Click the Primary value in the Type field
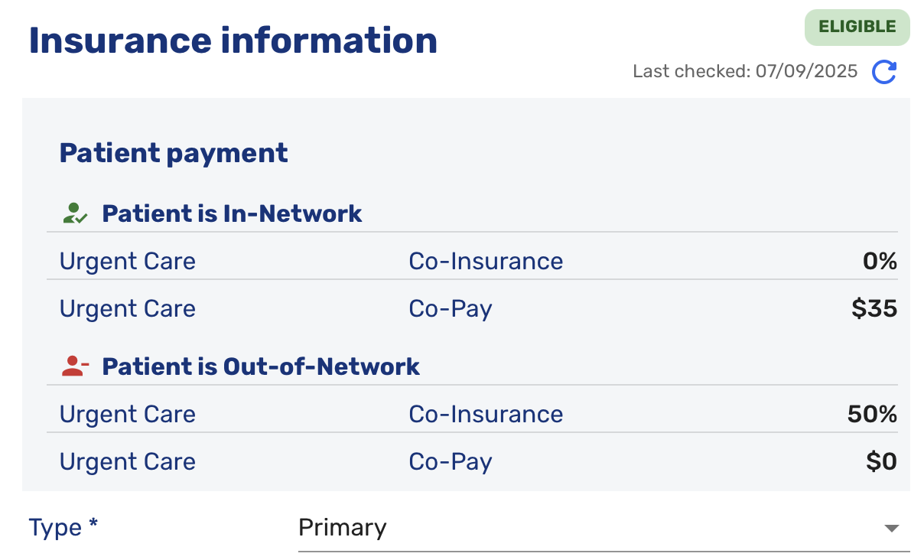Viewport: 924px width, 560px height. pyautogui.click(x=343, y=527)
